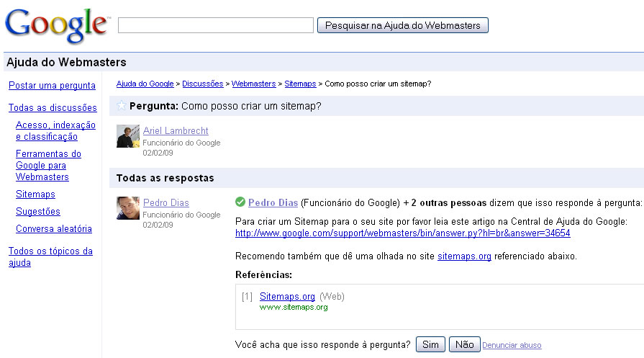
Task: Click Ariel Lambrecht's profile photo
Action: coord(127,136)
